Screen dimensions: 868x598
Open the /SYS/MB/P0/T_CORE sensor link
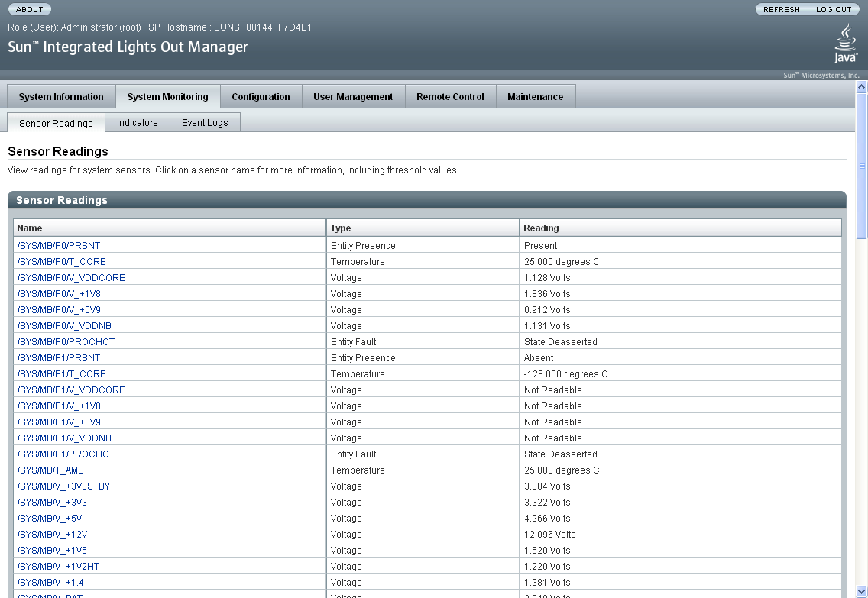(x=61, y=262)
